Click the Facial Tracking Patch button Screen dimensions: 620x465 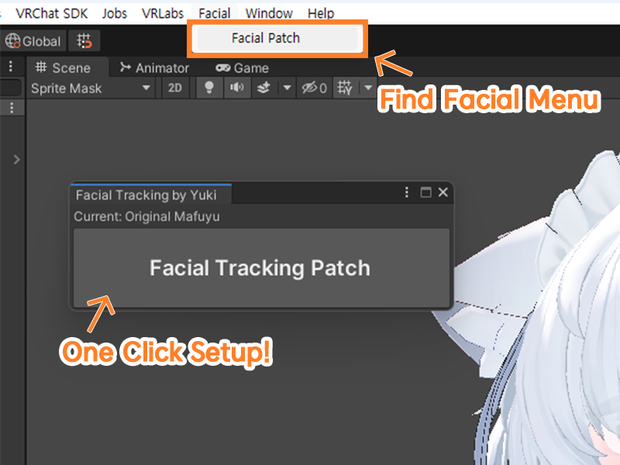(261, 268)
